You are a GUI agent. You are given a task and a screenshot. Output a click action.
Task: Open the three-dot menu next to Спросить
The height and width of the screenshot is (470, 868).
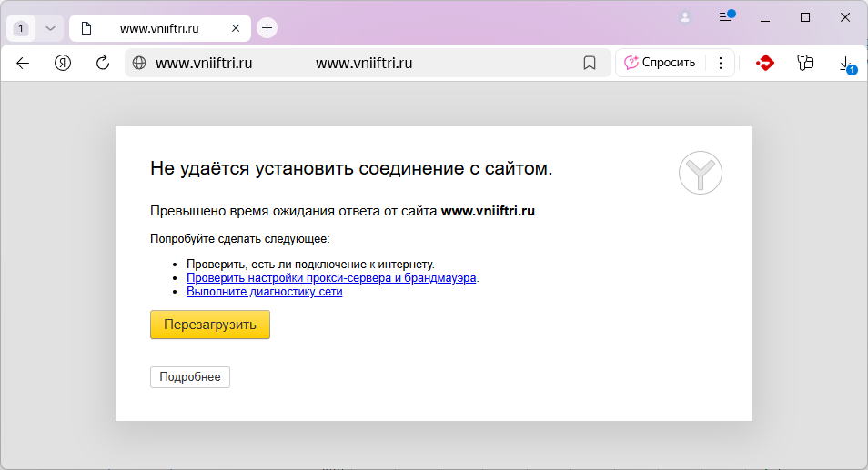(x=721, y=63)
